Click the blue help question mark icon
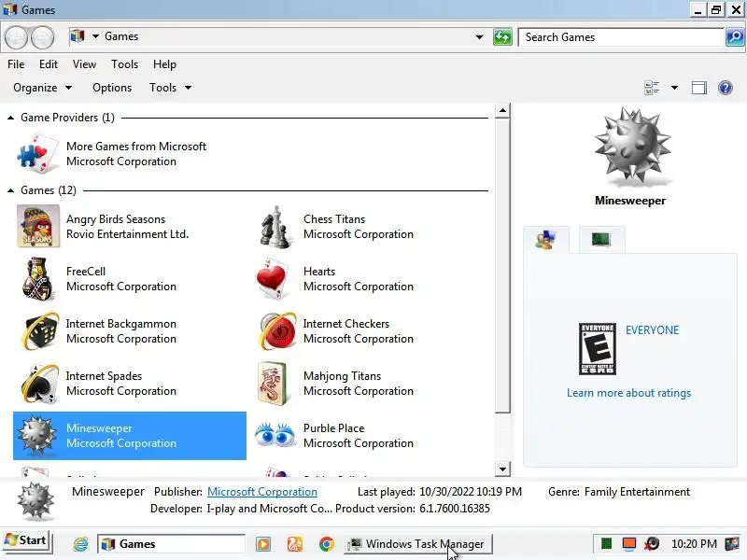This screenshot has height=560, width=747. (x=726, y=88)
